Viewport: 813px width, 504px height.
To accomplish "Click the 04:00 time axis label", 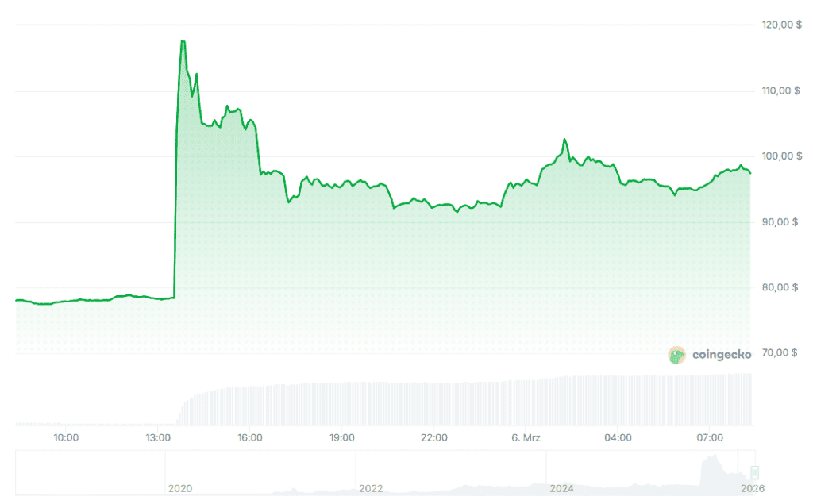I will [x=618, y=437].
